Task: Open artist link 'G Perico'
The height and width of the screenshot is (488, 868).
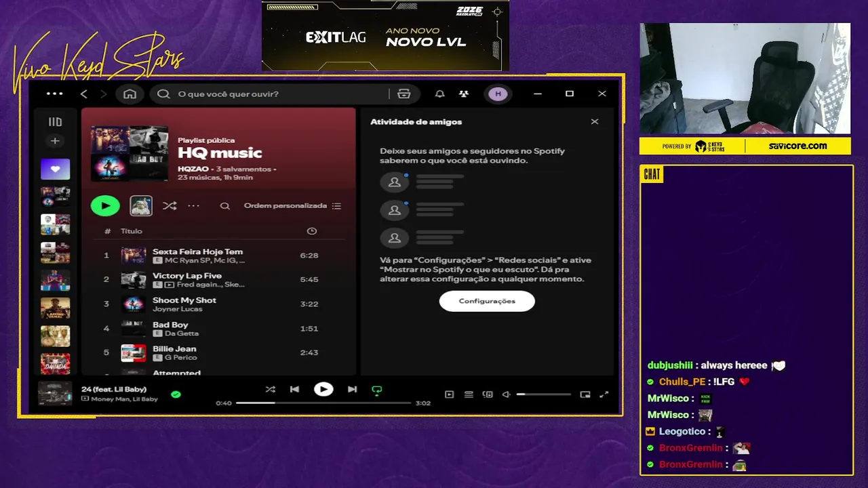Action: pyautogui.click(x=180, y=357)
